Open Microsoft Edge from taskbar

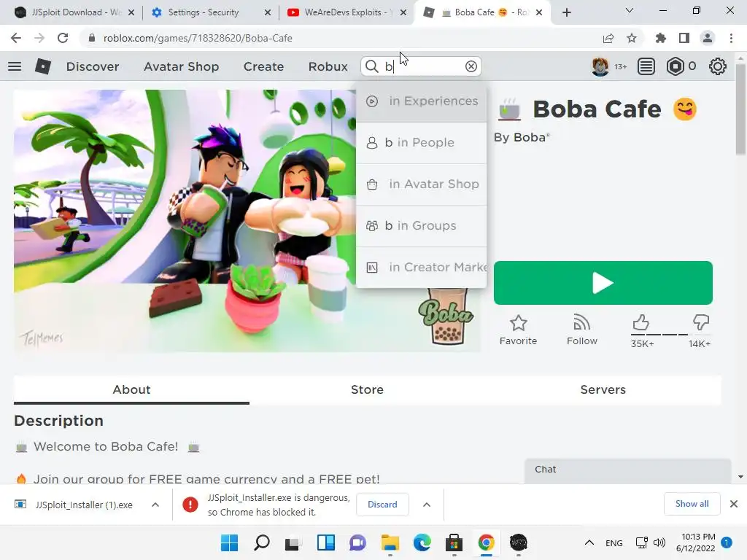coord(422,542)
